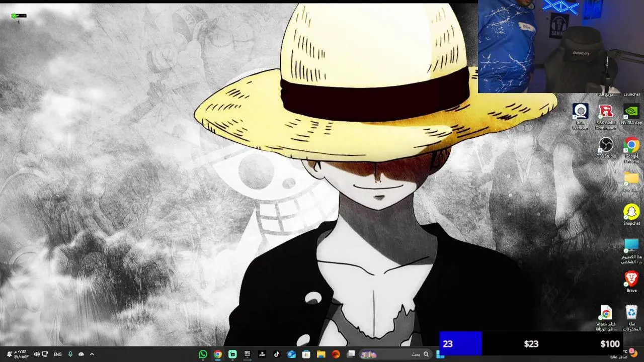Open the speaker volume tray icon

pyautogui.click(x=37, y=354)
